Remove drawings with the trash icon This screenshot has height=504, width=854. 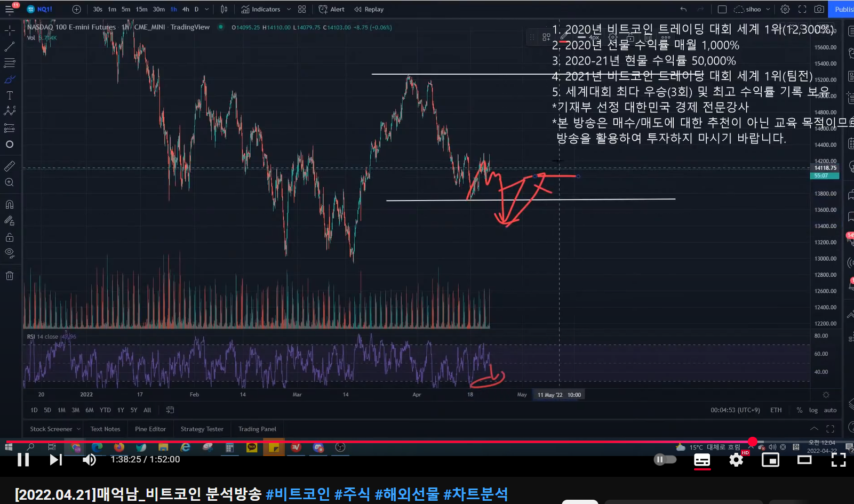tap(10, 275)
